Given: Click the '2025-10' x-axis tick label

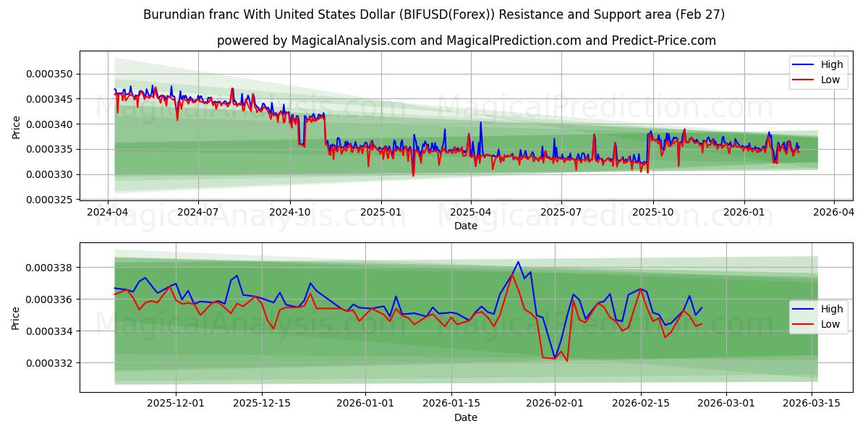Looking at the screenshot, I should [x=653, y=213].
